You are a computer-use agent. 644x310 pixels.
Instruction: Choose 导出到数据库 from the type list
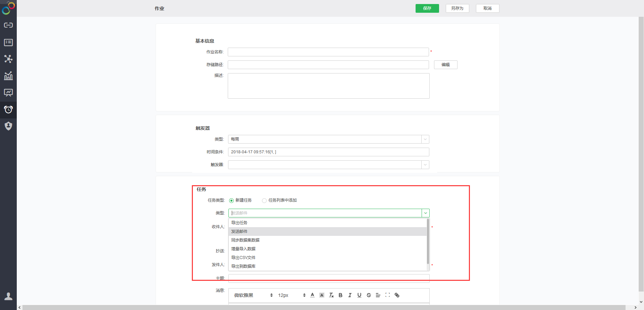(328, 266)
